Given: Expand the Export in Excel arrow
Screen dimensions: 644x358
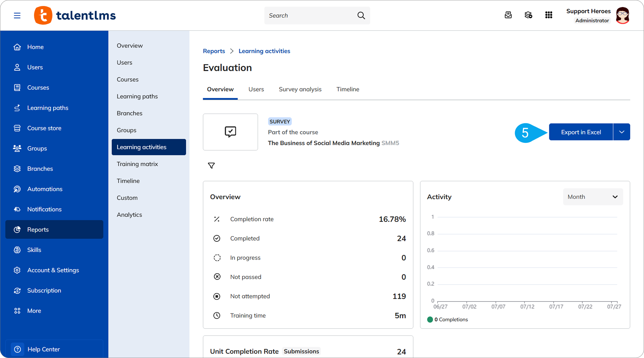Looking at the screenshot, I should (622, 132).
